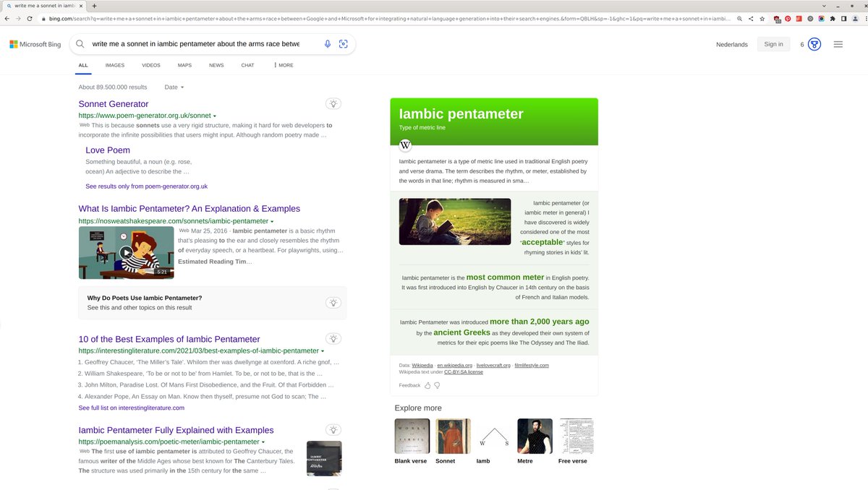868x490 pixels.
Task: Switch to VIDEOS tab
Action: tap(151, 65)
